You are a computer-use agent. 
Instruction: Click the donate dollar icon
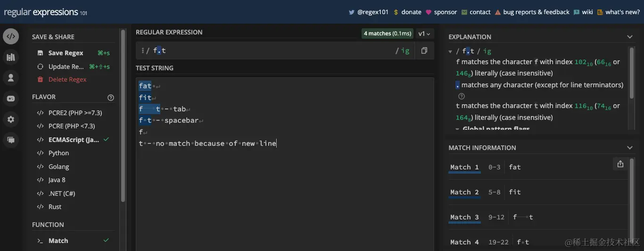(396, 12)
